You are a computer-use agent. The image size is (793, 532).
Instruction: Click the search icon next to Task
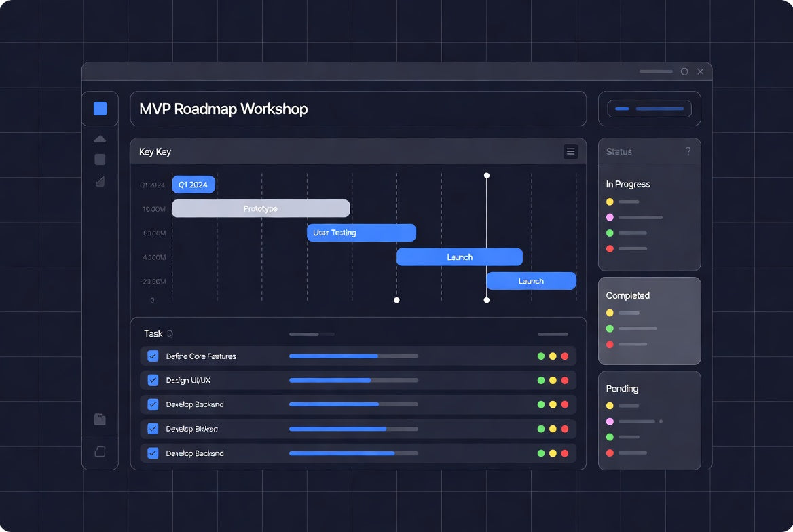[x=170, y=334]
